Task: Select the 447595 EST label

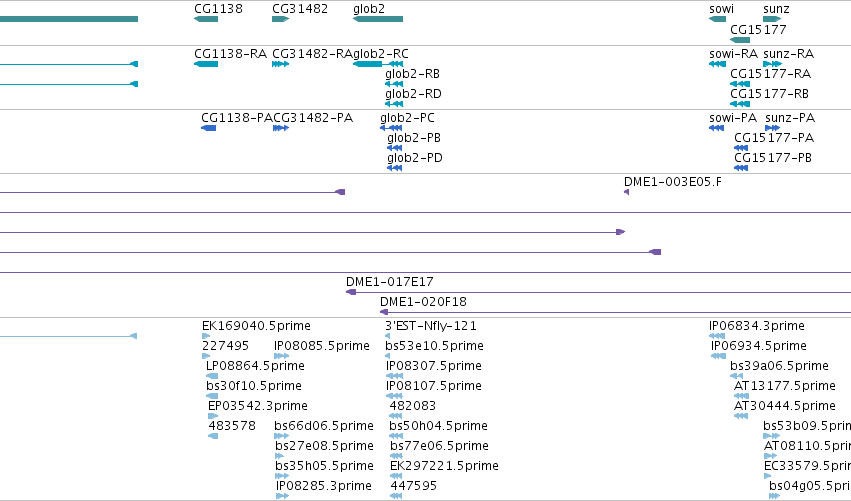Action: click(x=414, y=486)
